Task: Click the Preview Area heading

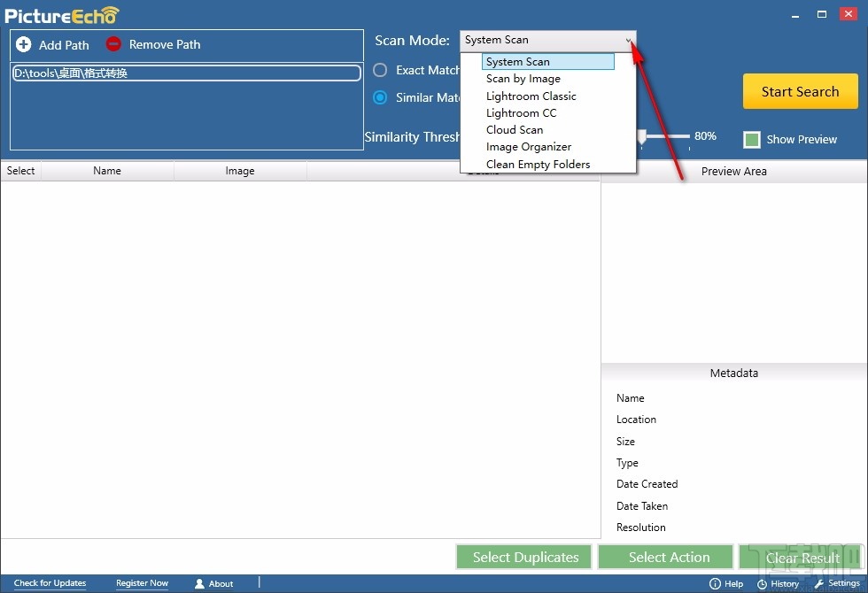Action: pos(733,172)
